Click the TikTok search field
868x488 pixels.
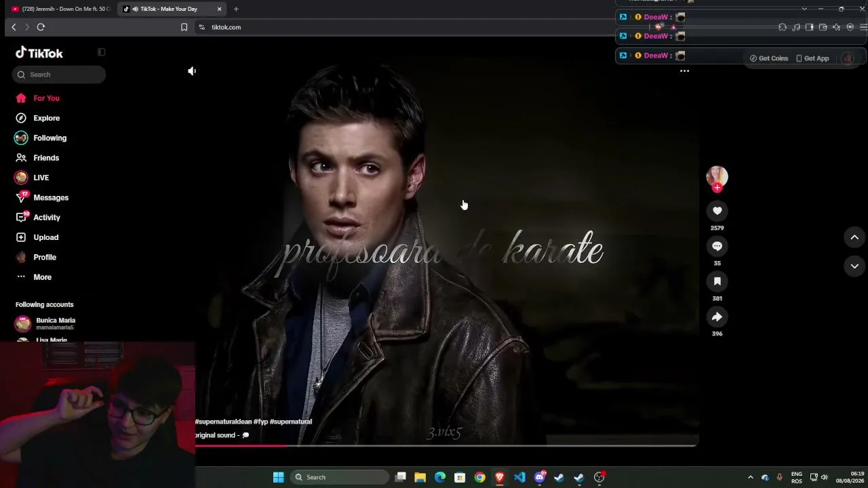[59, 75]
